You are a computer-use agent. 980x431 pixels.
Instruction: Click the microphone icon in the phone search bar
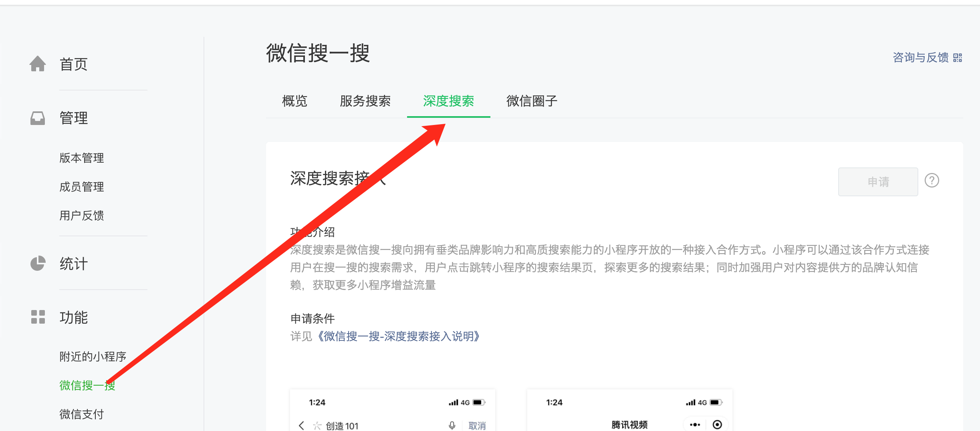(x=452, y=425)
